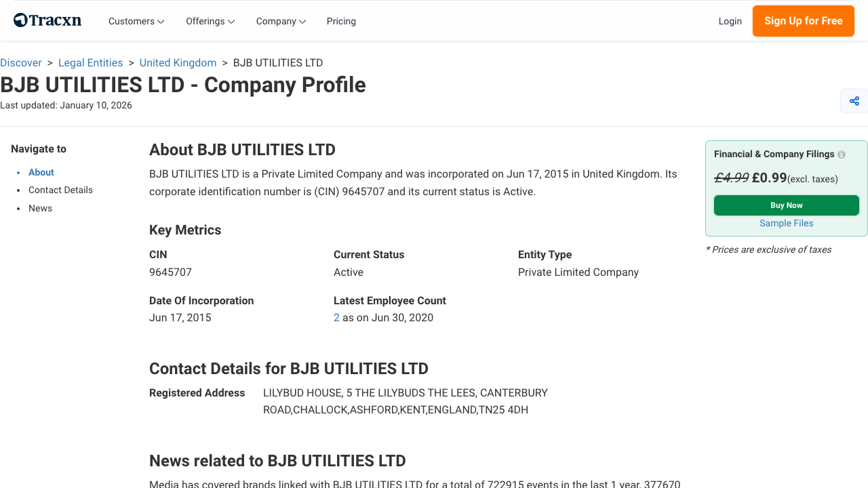Click the discounted £0.99 price text

coord(770,178)
